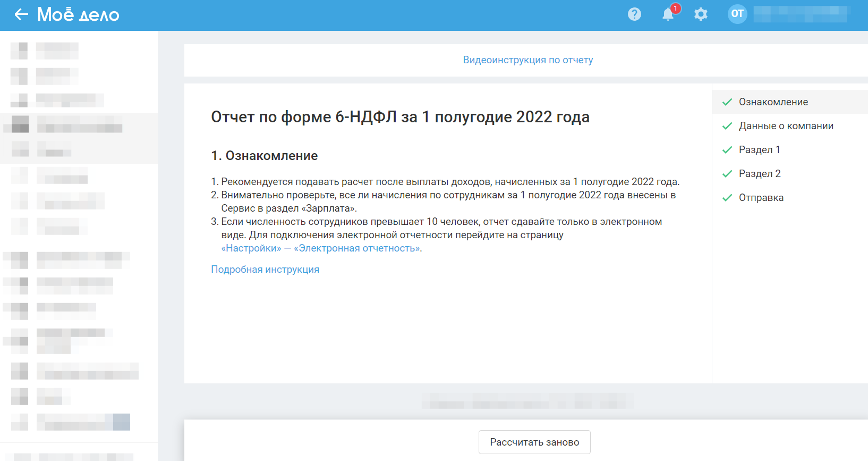
Task: Switch to the Раздел 1 step
Action: pos(759,150)
